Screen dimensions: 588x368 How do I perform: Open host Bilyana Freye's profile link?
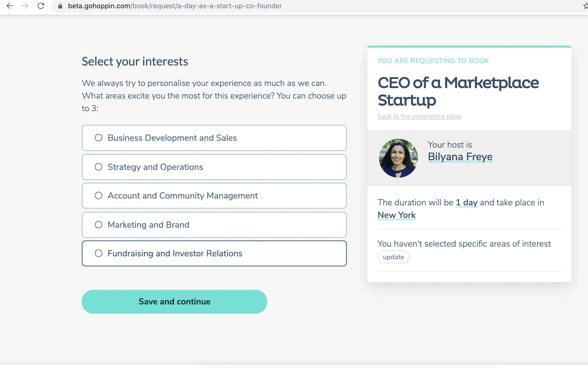460,157
